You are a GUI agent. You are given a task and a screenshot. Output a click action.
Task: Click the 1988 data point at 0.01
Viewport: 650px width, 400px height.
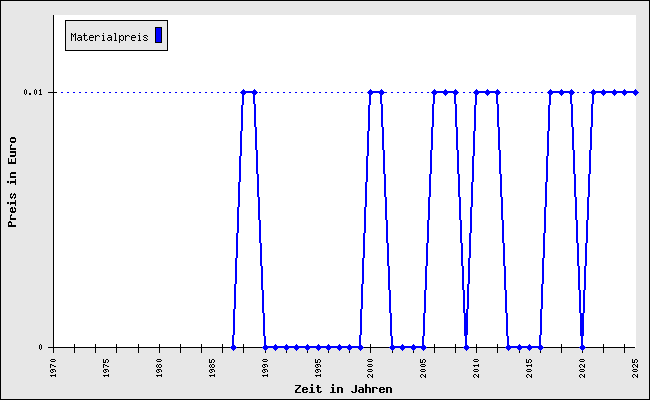(x=243, y=92)
